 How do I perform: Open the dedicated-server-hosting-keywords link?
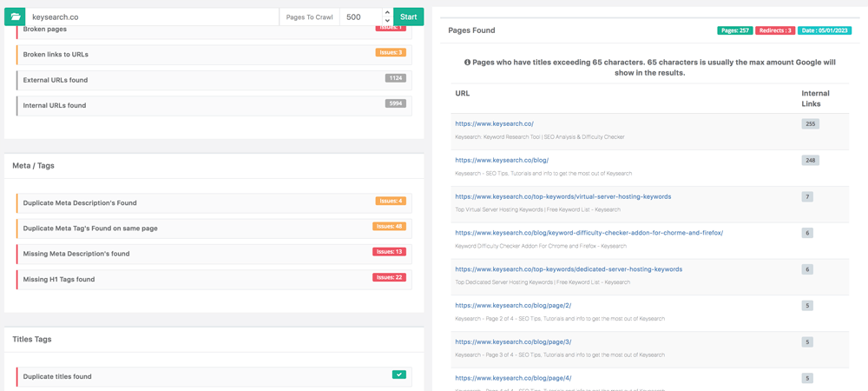[569, 269]
